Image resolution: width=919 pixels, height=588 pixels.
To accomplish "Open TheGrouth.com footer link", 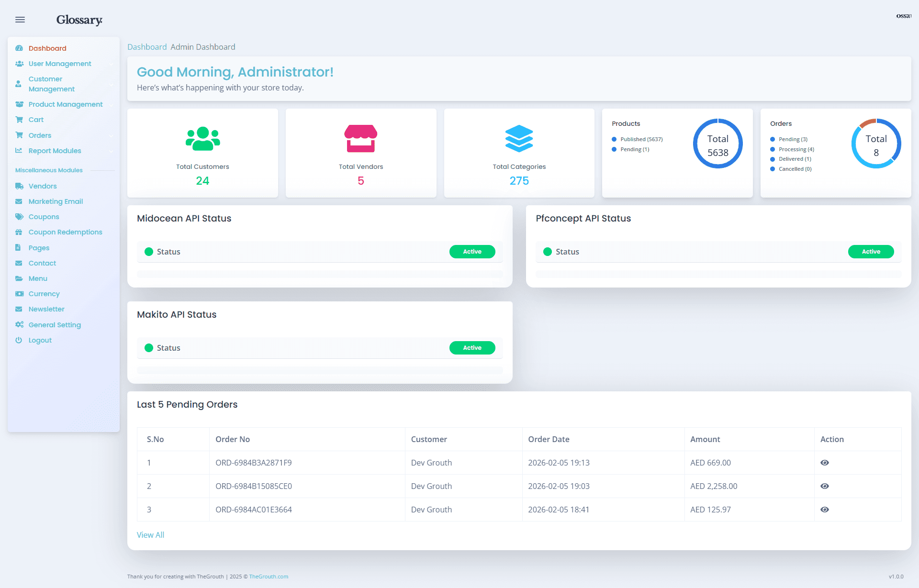I will [269, 577].
